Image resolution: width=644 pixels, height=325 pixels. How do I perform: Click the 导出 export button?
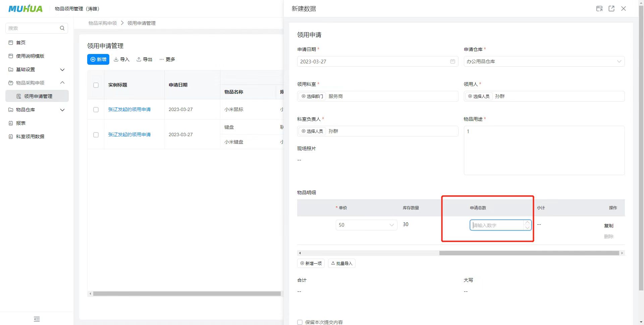[x=144, y=59]
